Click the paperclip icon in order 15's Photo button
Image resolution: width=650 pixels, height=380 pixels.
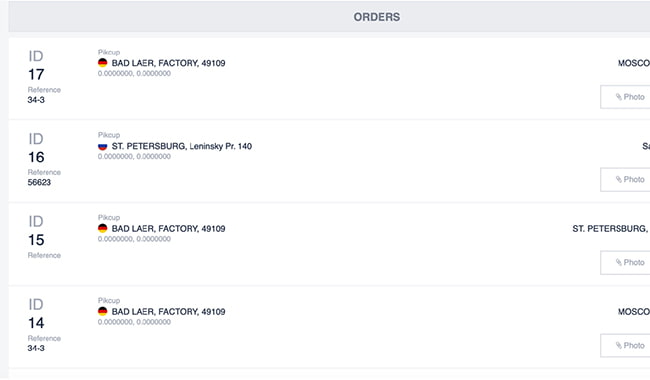[x=618, y=262]
